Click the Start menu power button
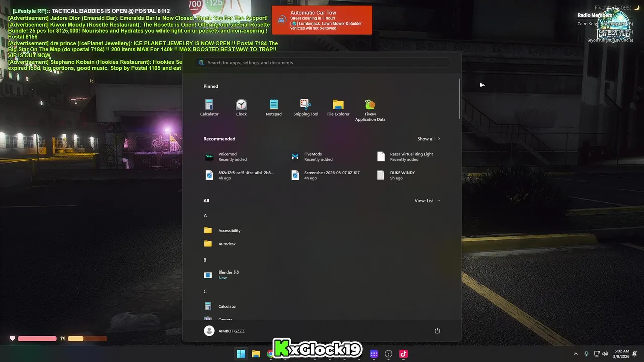This screenshot has width=644, height=362. [437, 331]
